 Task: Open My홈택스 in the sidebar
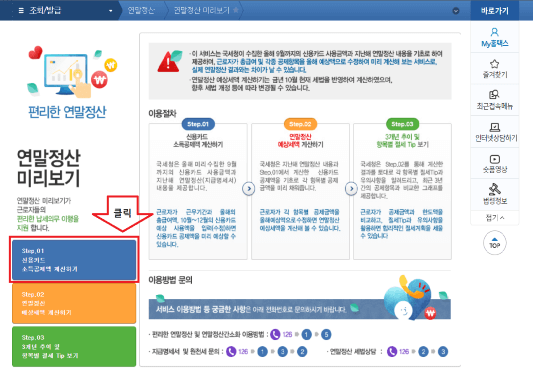pyautogui.click(x=495, y=37)
